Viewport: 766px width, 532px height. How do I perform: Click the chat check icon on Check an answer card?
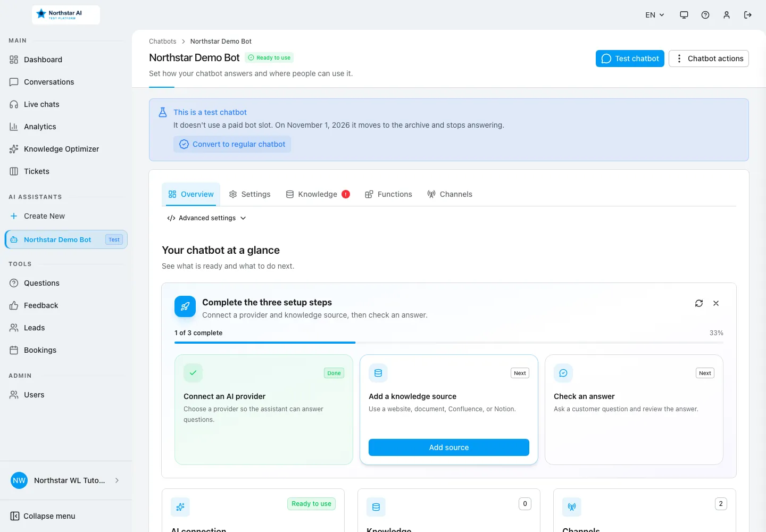[x=563, y=373]
